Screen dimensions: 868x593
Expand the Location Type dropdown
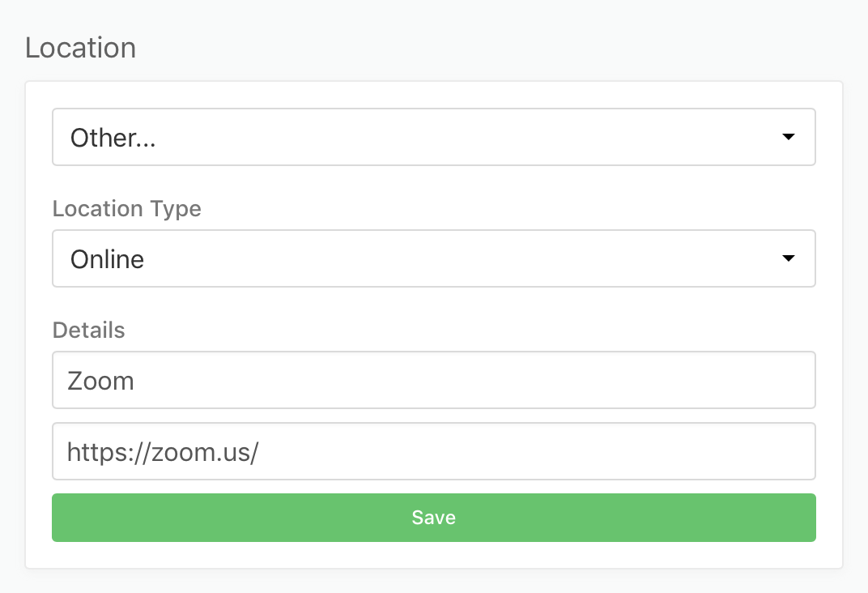(x=433, y=258)
